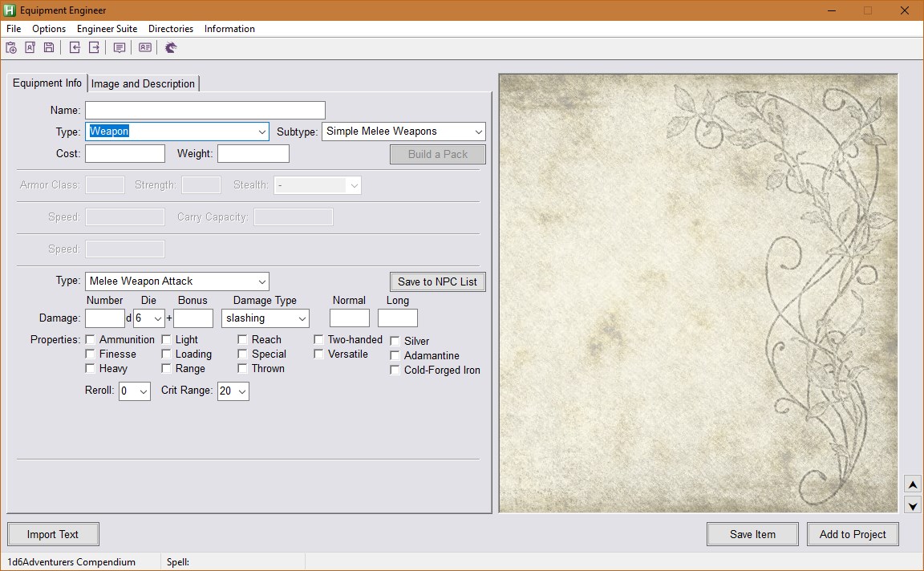Click the new clipboard item icon
Screen dimensions: 924x571
tap(11, 47)
